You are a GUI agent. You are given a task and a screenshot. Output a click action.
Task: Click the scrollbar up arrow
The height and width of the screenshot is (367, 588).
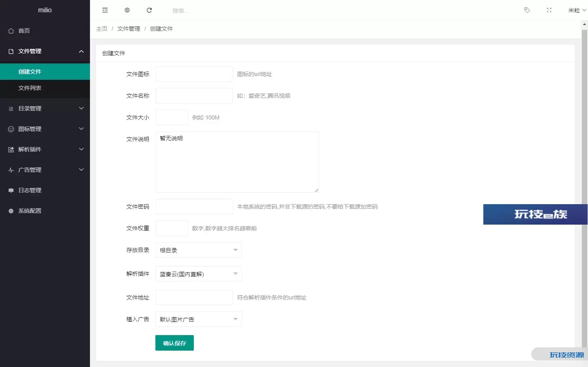(x=584, y=25)
